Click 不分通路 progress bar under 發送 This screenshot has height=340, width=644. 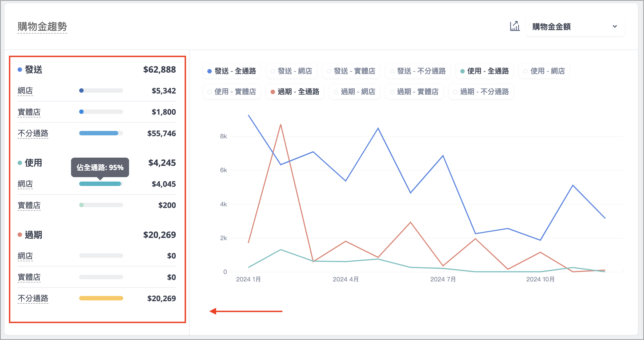click(101, 133)
